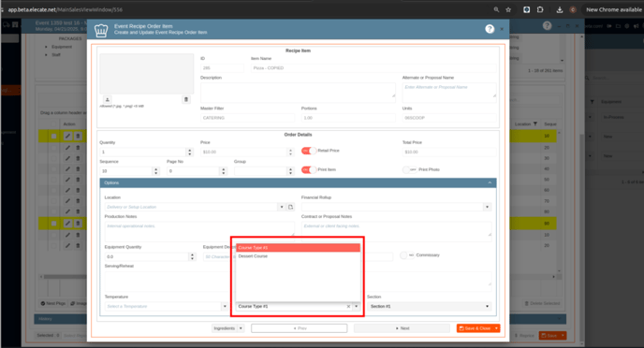Screen dimensions: 644x348
Task: Click Delete Selected in background window
Action: click(542, 303)
